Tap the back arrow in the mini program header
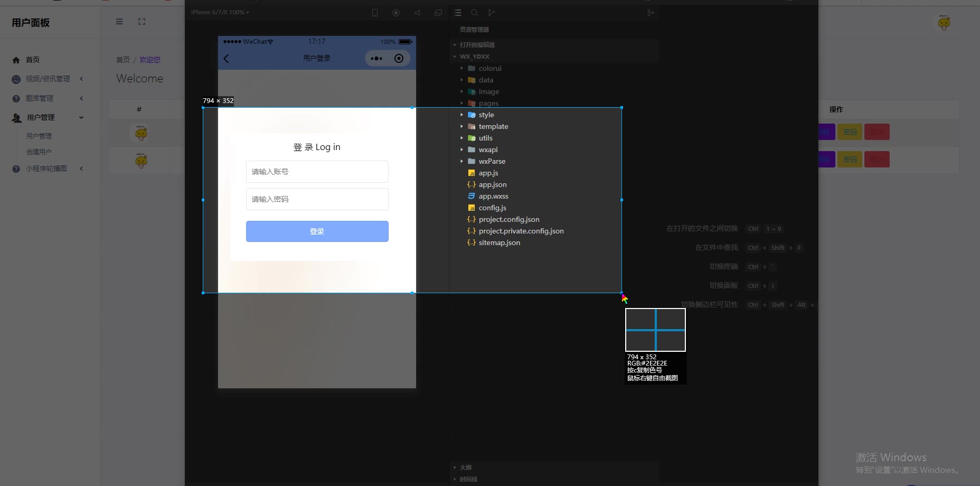This screenshot has width=980, height=486. [226, 59]
